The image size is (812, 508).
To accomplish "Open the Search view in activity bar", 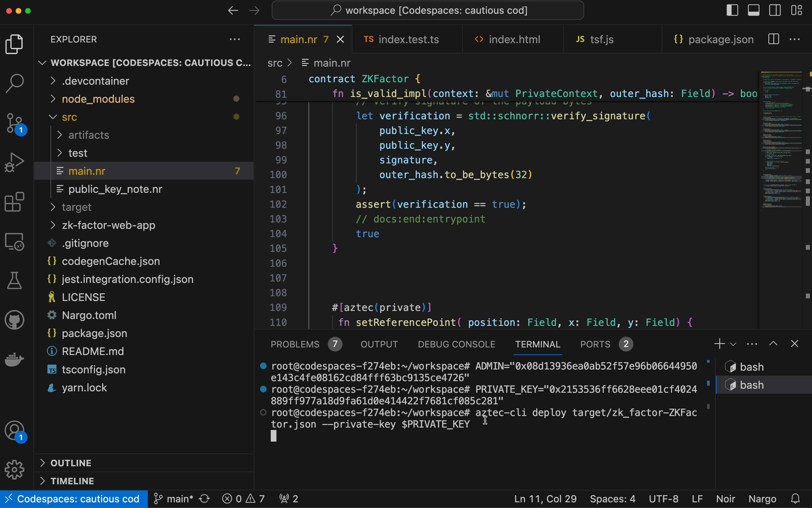I will click(15, 83).
